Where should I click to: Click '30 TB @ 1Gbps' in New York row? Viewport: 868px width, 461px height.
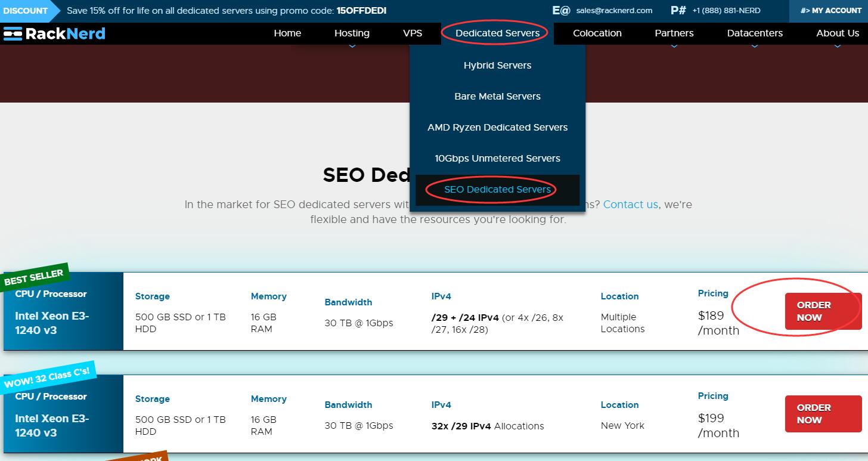tap(359, 426)
